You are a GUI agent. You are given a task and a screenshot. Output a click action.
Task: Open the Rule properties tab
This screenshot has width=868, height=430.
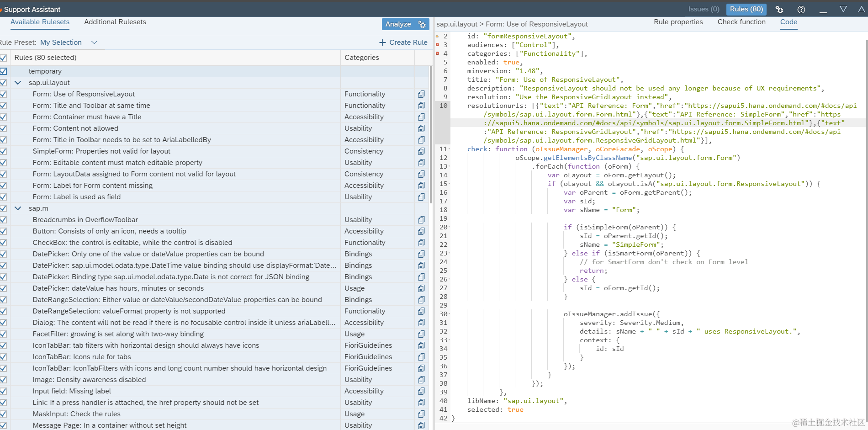(x=678, y=22)
